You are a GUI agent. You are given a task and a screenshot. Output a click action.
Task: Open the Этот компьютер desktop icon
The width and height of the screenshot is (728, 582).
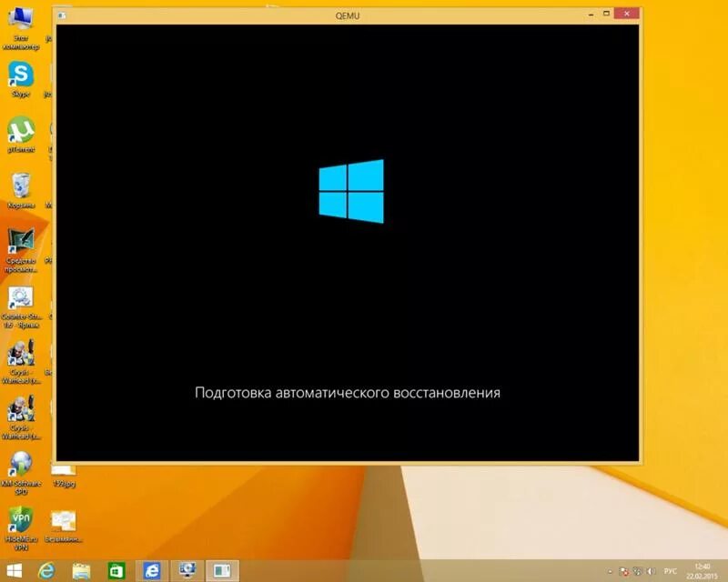[x=21, y=28]
